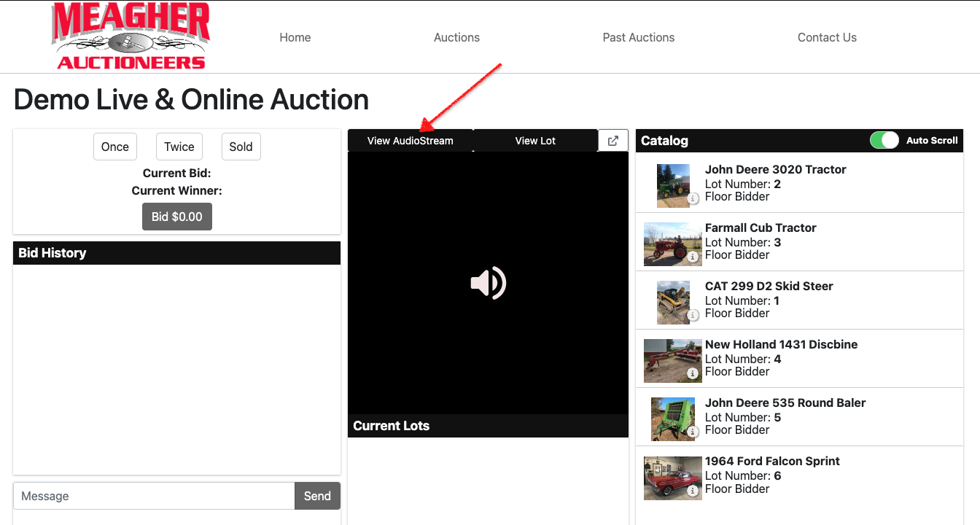Image resolution: width=980 pixels, height=525 pixels.
Task: Go to the Contact Us page
Action: coord(827,37)
